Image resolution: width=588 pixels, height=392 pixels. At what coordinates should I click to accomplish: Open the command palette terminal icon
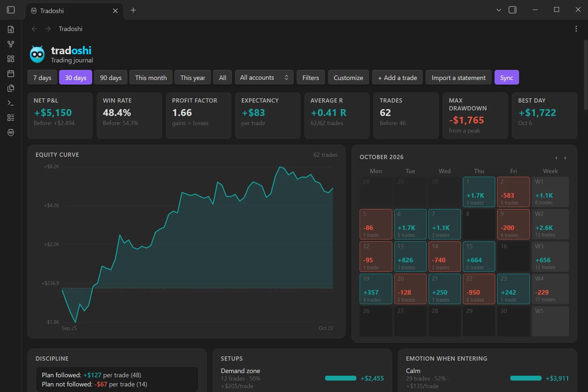click(x=11, y=103)
